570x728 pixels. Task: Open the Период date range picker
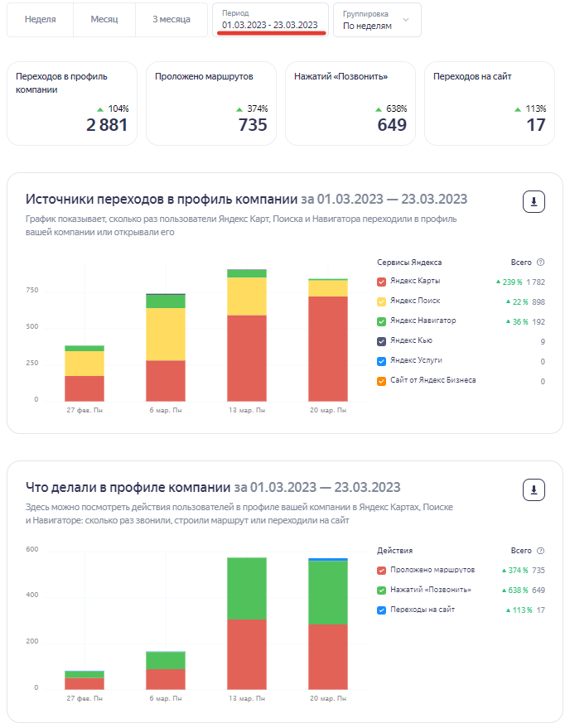269,20
